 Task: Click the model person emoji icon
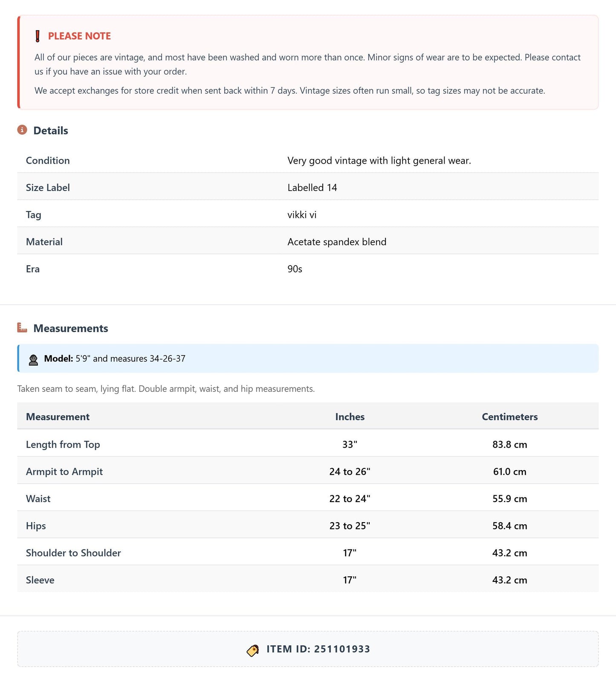click(x=33, y=359)
